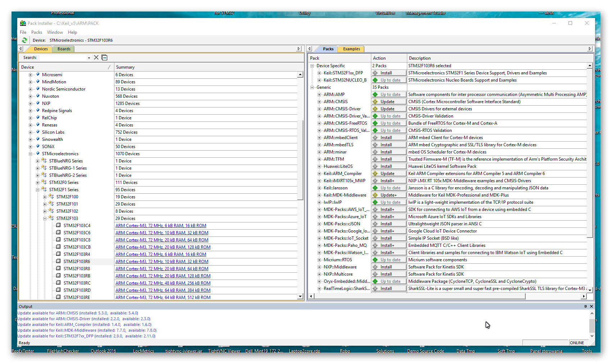Click the Description column header

tap(500, 58)
